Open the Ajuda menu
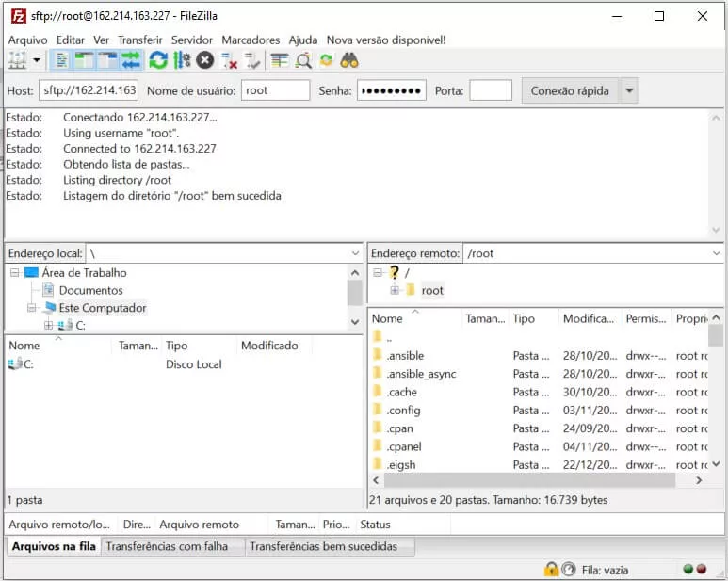This screenshot has height=581, width=728. (x=303, y=40)
